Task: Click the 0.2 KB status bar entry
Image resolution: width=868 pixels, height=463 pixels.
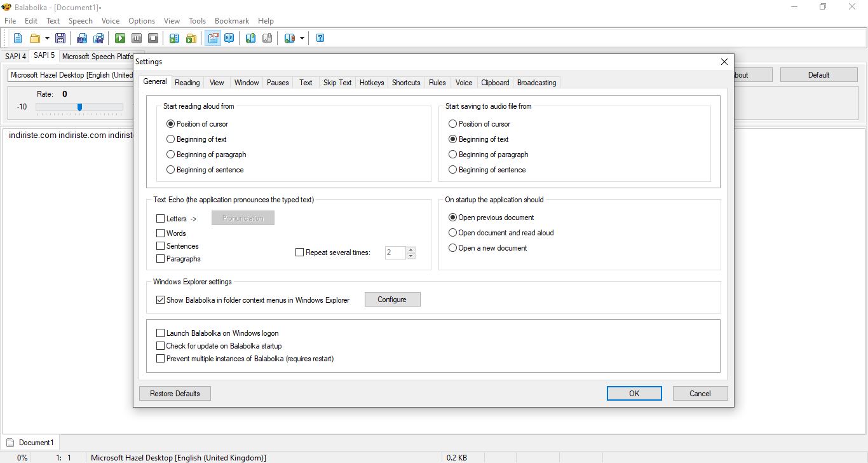Action: coord(457,458)
